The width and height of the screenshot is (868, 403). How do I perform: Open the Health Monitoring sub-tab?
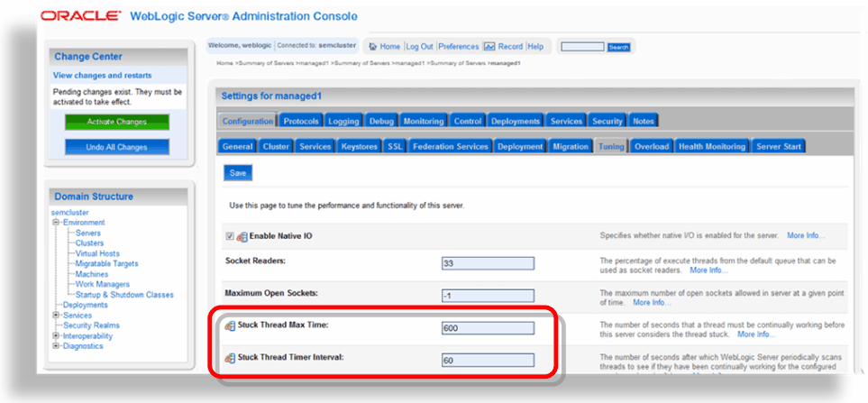tap(712, 147)
